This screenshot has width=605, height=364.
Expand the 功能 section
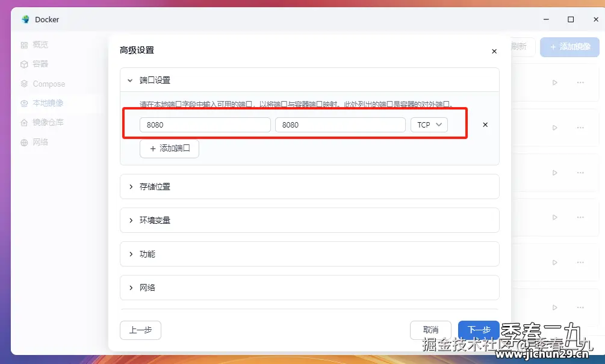pyautogui.click(x=309, y=254)
